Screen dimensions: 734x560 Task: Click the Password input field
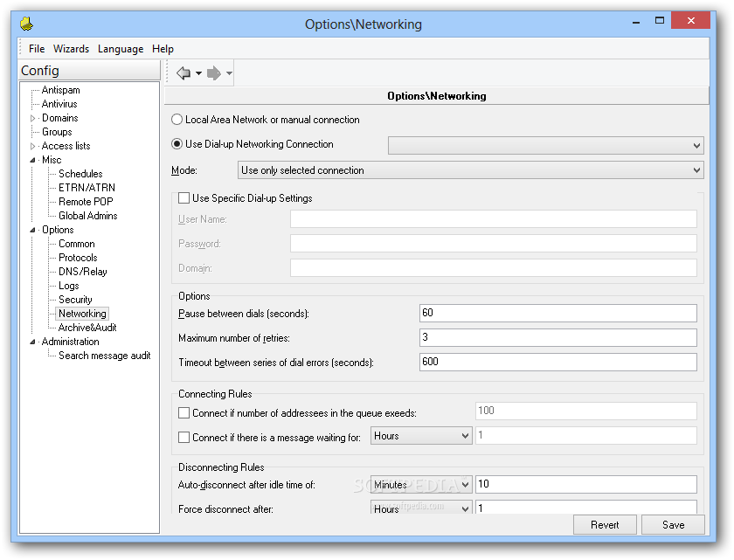[x=494, y=243]
